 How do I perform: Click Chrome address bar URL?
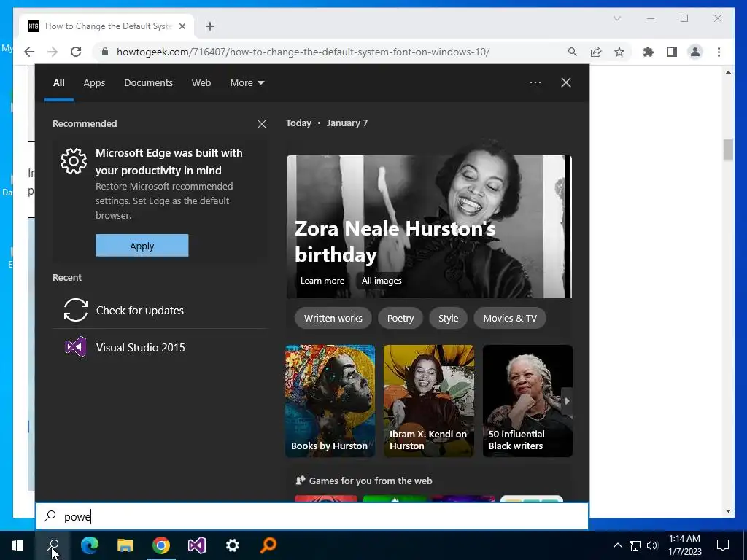coord(303,52)
